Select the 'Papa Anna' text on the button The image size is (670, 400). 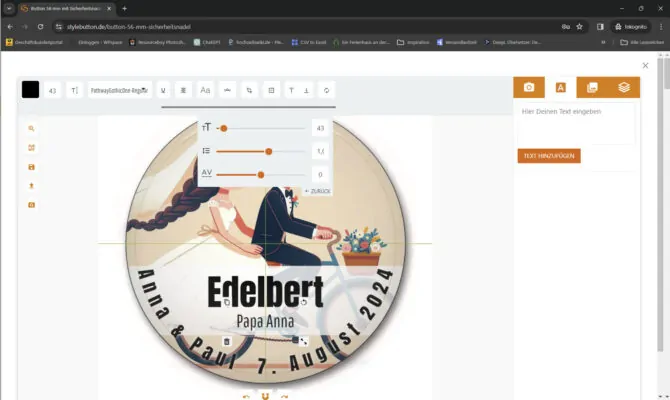point(265,321)
